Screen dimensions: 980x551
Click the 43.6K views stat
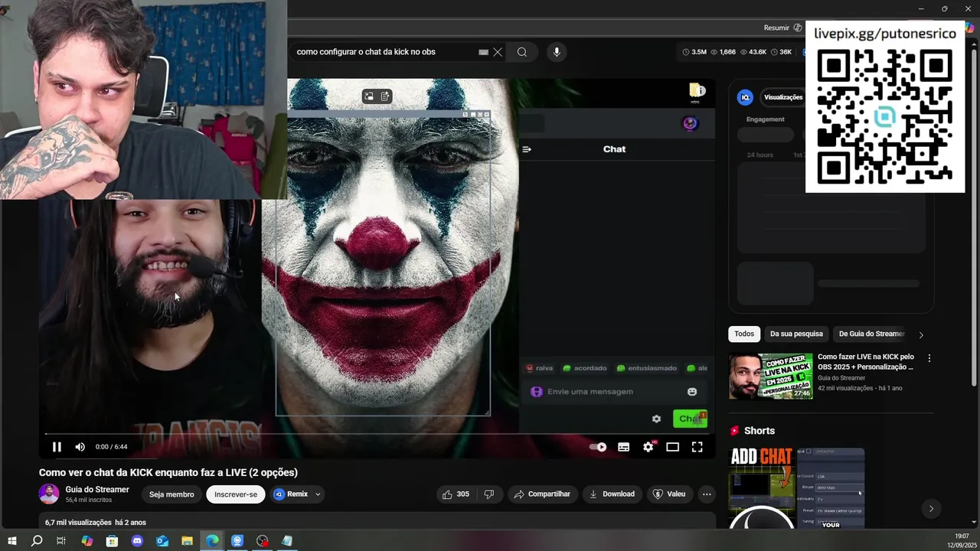click(x=753, y=52)
